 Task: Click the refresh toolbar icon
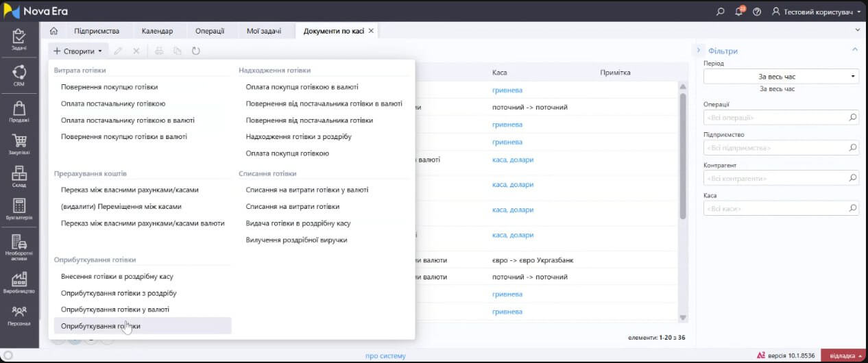(x=195, y=51)
